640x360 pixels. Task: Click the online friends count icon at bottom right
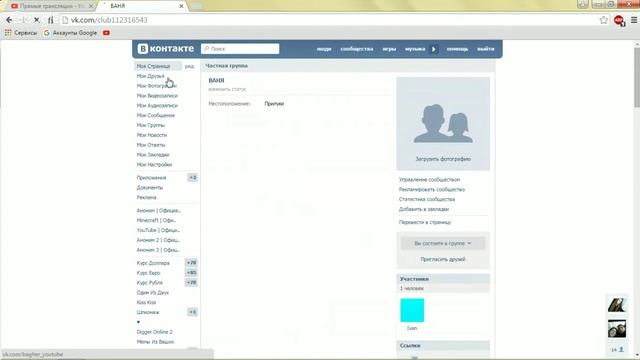coord(617,350)
